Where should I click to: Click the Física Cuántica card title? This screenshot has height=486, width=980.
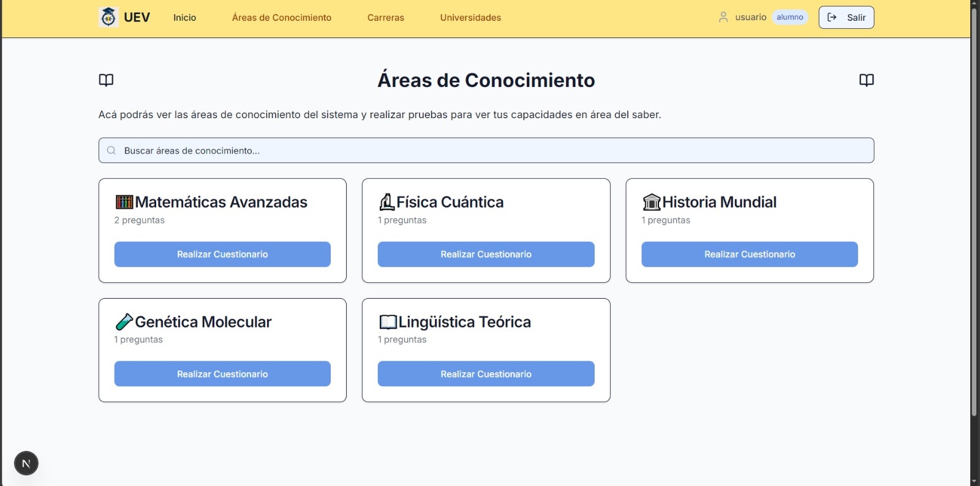(x=450, y=202)
